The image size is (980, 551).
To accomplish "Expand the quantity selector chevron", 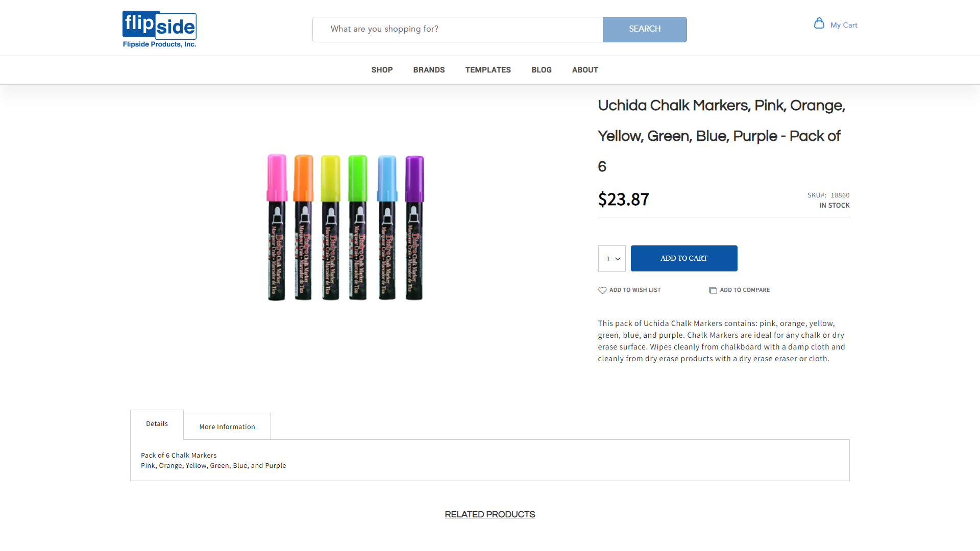I will point(617,259).
